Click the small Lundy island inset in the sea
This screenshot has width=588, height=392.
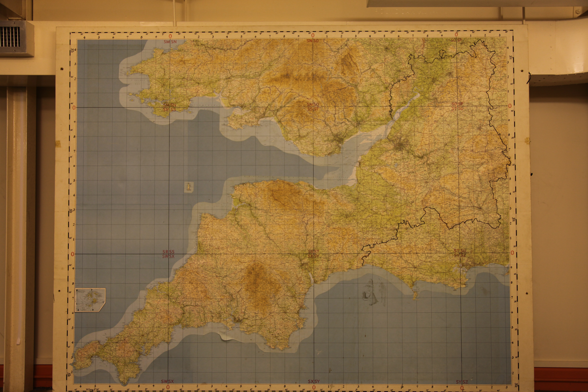pos(189,187)
